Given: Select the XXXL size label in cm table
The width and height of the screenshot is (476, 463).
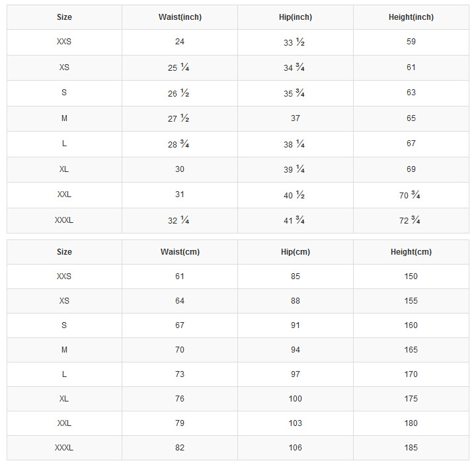Looking at the screenshot, I should coord(64,448).
